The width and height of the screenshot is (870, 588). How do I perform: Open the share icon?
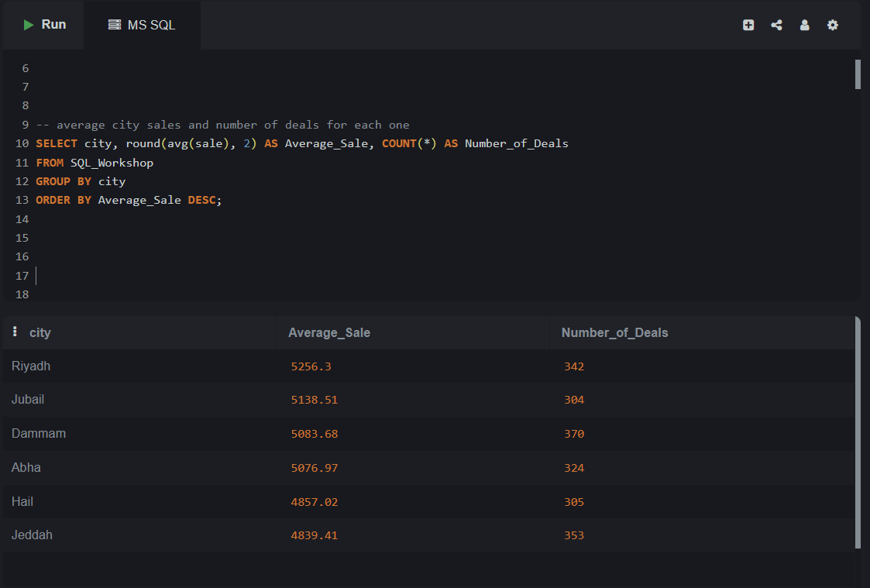point(777,25)
